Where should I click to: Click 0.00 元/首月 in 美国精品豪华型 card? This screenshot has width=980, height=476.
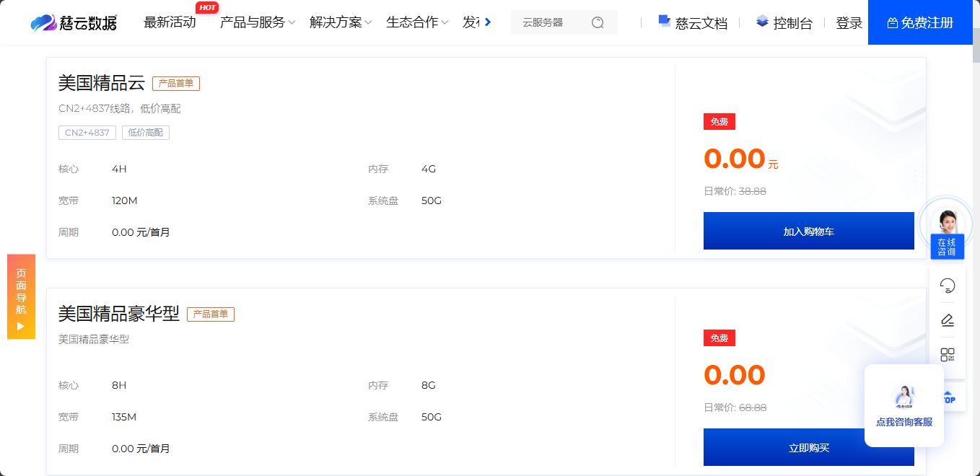[x=141, y=449]
